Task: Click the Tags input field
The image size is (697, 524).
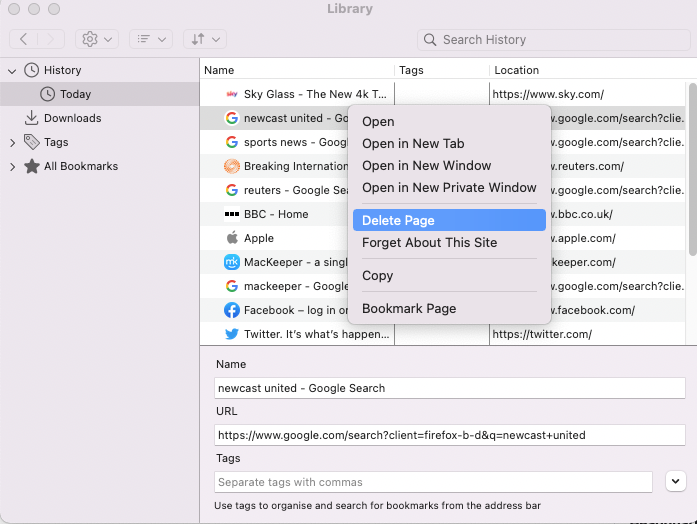Action: 433,482
